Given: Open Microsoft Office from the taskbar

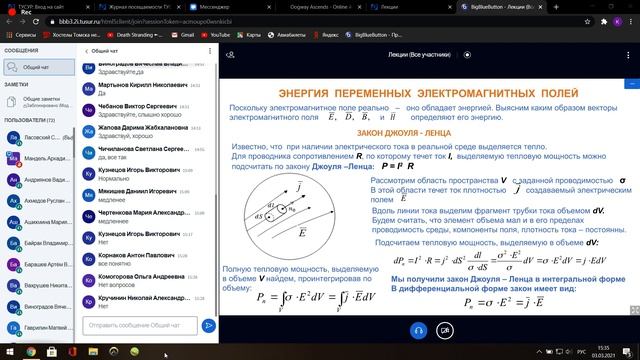Looking at the screenshot, I should coord(73,351).
